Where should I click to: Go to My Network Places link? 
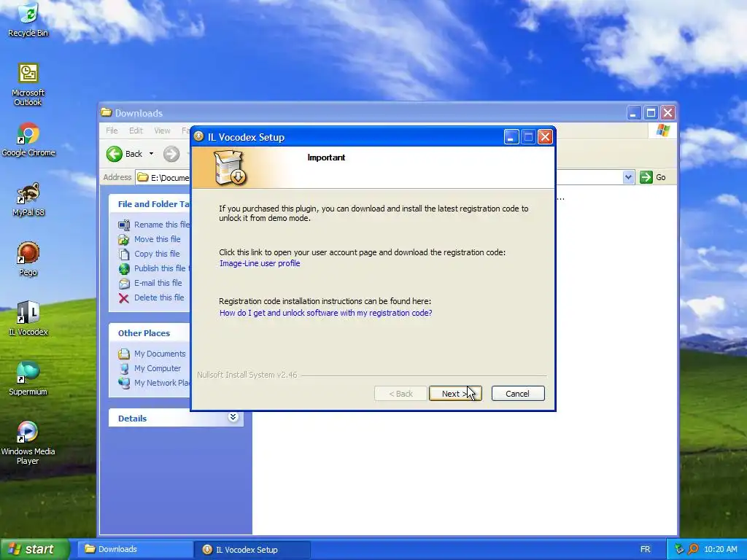[x=161, y=383]
